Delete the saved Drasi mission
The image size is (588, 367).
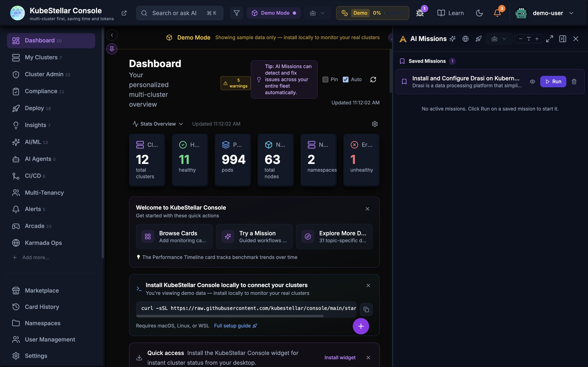point(574,82)
